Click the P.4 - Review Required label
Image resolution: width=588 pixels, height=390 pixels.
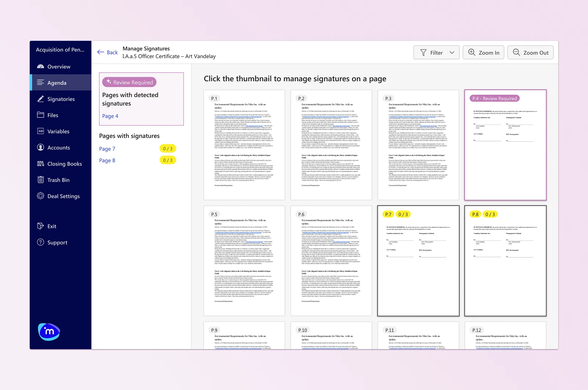point(494,98)
